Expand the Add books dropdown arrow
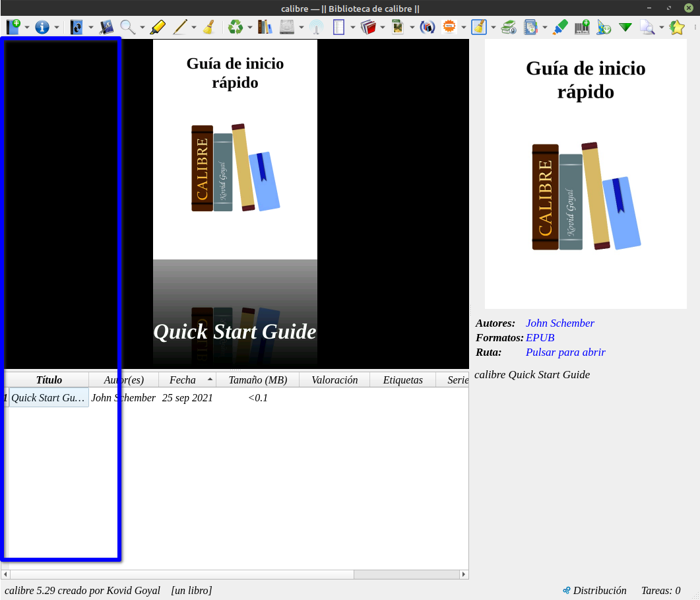The height and width of the screenshot is (600, 700). click(27, 28)
